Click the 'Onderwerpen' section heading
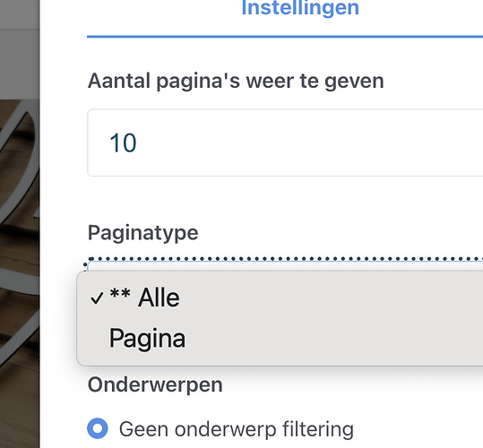 click(x=155, y=385)
